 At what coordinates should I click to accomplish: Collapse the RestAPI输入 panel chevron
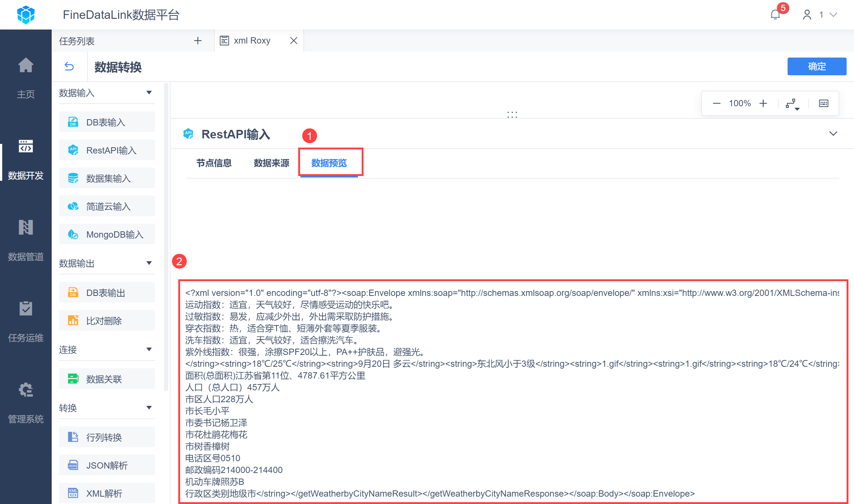(x=833, y=134)
